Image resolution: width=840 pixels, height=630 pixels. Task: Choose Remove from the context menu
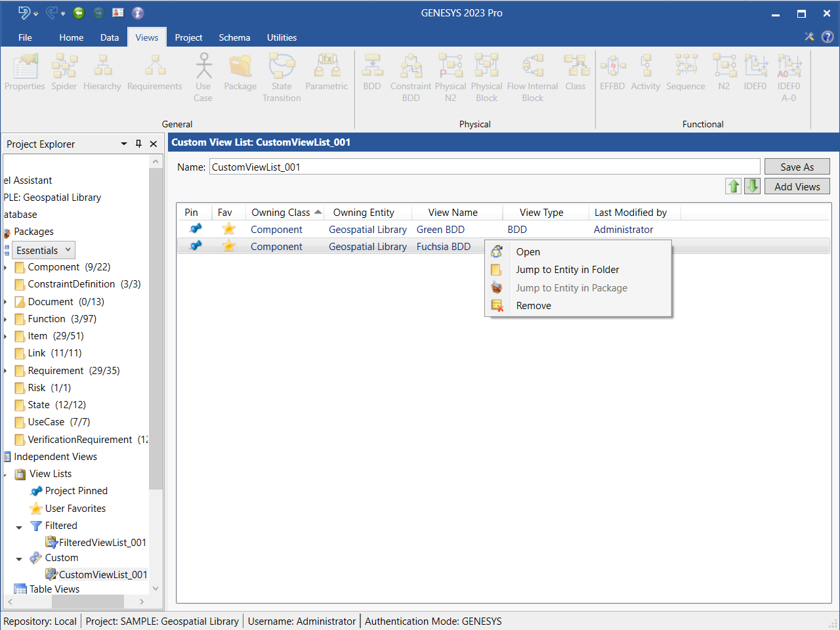click(x=534, y=306)
